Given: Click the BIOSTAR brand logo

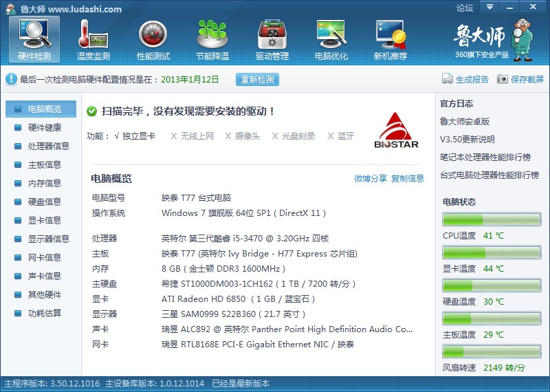Looking at the screenshot, I should coord(396,130).
